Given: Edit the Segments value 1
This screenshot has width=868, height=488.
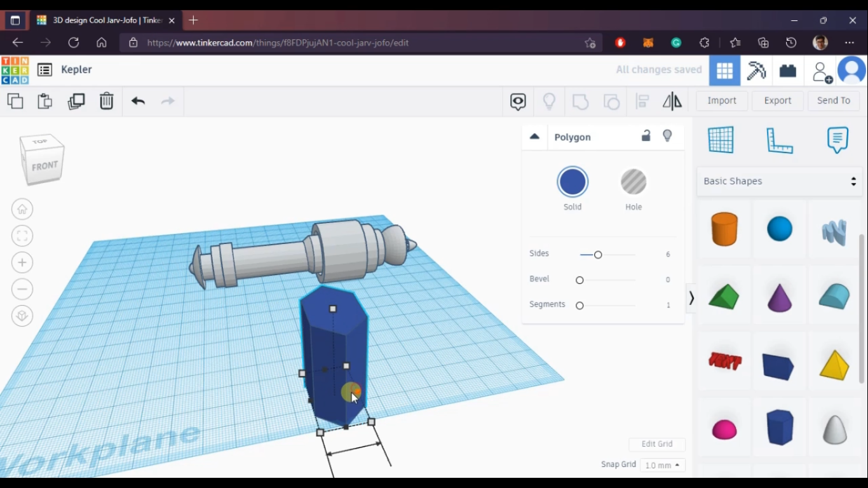Looking at the screenshot, I should [x=668, y=305].
